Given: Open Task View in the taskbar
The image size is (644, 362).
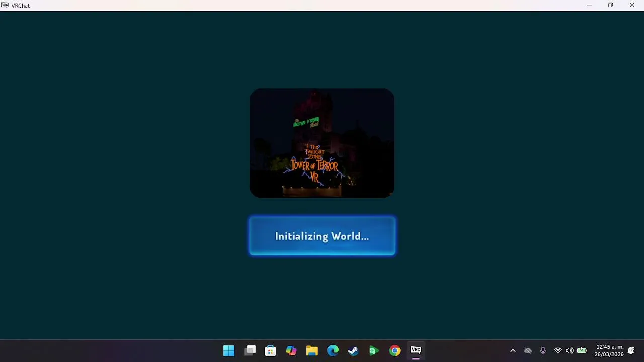Looking at the screenshot, I should tap(250, 351).
